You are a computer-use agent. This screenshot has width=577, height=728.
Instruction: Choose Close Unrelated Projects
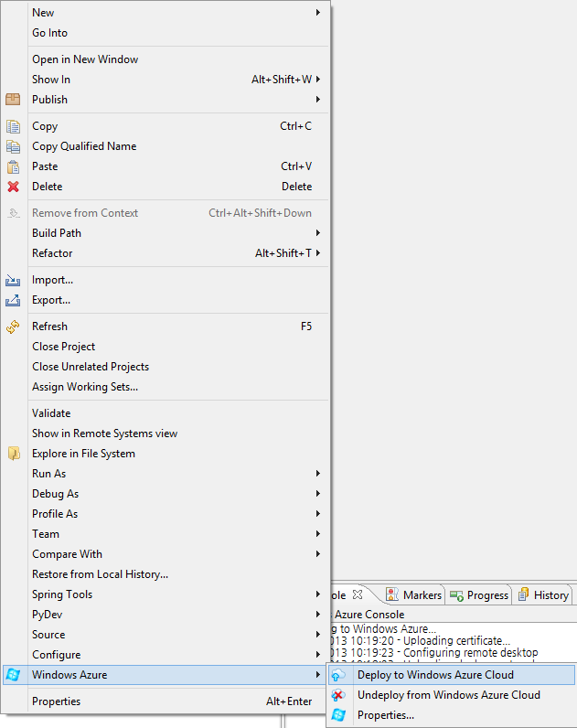click(165, 367)
